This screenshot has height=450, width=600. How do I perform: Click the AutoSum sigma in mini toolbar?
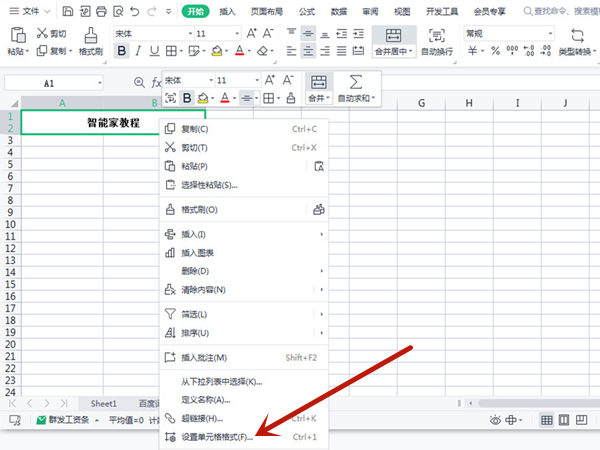tap(355, 82)
